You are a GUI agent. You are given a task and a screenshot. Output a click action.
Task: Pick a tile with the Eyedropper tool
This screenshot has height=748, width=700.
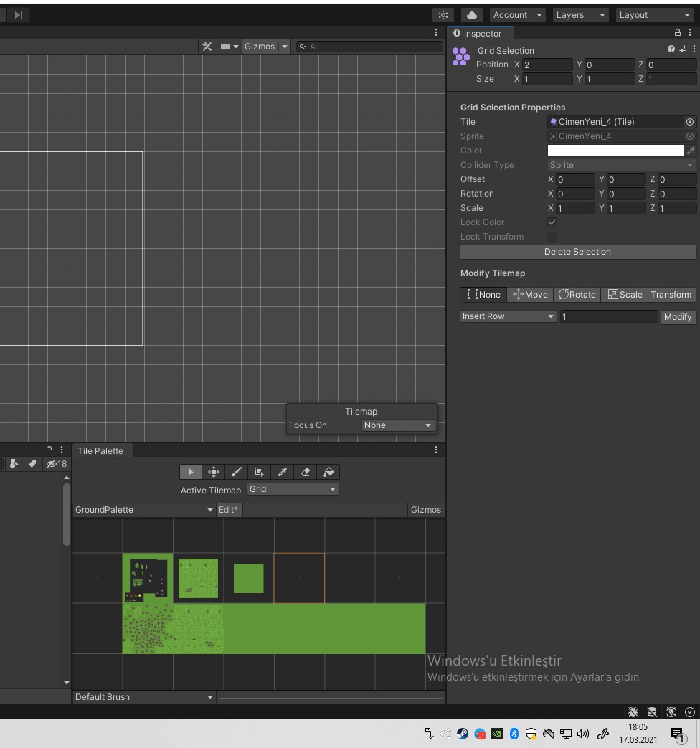283,472
